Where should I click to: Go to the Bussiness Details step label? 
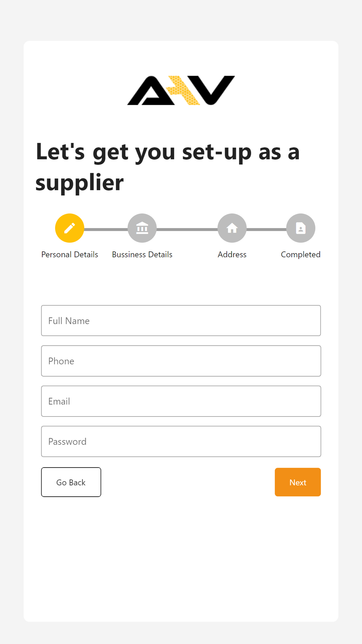[142, 255]
